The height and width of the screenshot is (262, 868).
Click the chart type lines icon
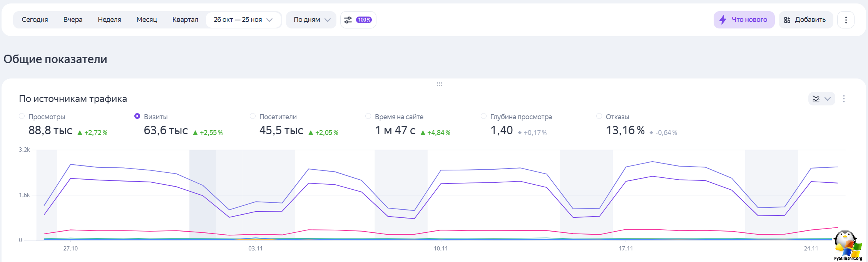tap(816, 99)
